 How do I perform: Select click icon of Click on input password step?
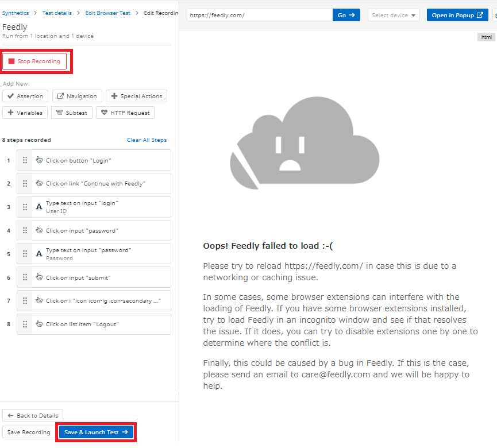pos(39,230)
